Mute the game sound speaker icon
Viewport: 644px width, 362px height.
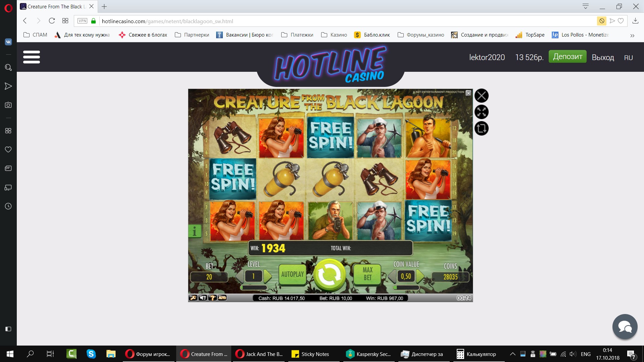pos(203,298)
